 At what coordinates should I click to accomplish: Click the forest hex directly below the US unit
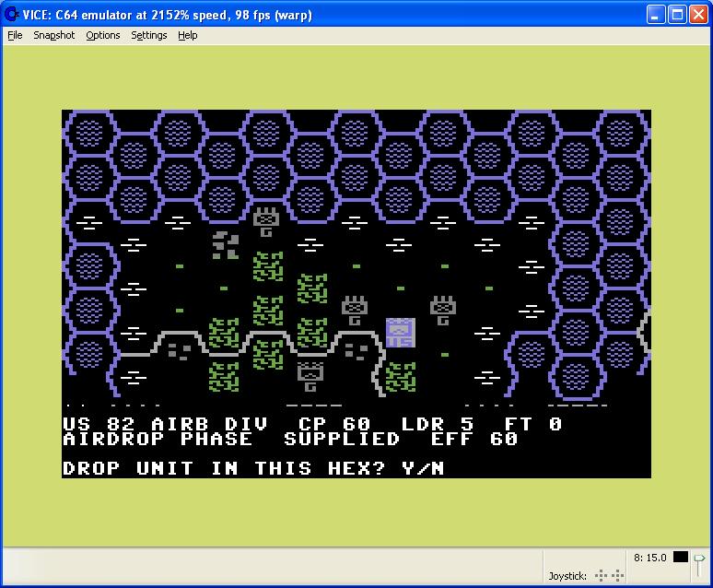[400, 377]
